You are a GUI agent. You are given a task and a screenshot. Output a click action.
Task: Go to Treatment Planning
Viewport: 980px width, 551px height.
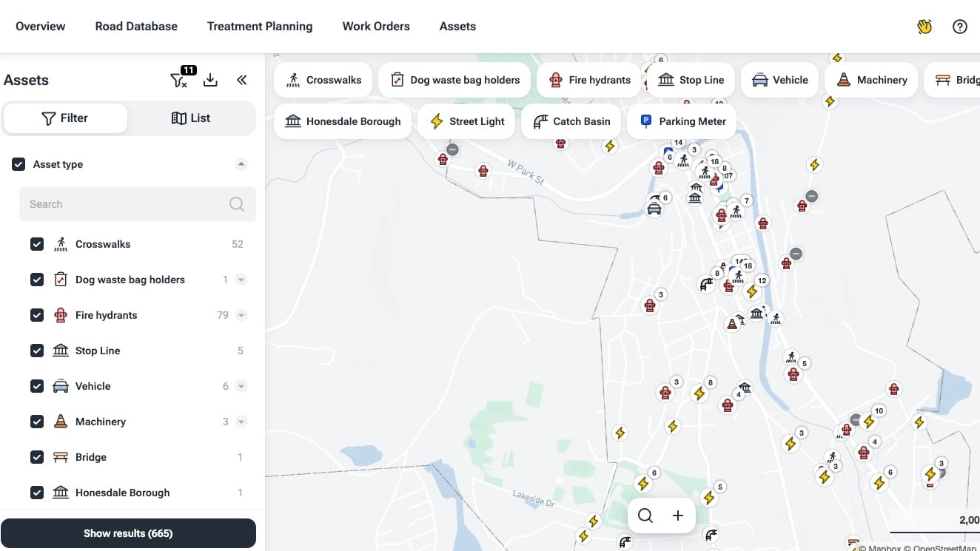pyautogui.click(x=260, y=27)
